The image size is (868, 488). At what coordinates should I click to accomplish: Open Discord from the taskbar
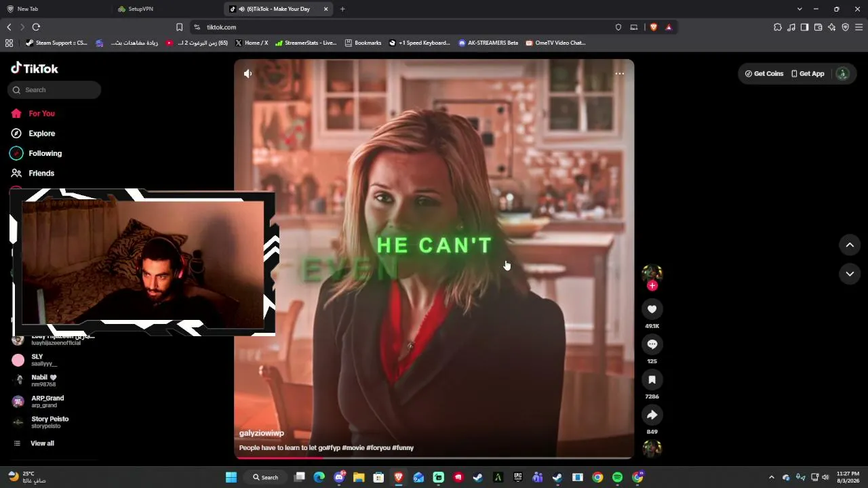(x=339, y=477)
